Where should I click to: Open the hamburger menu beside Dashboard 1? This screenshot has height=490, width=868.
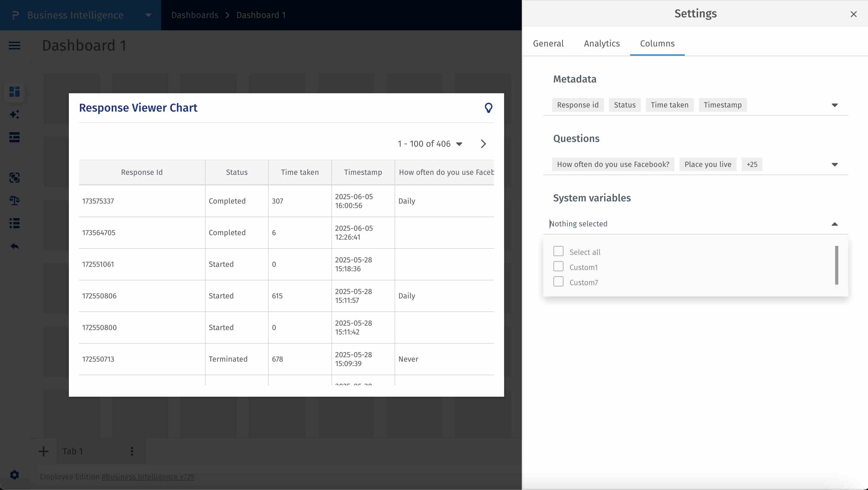point(15,46)
